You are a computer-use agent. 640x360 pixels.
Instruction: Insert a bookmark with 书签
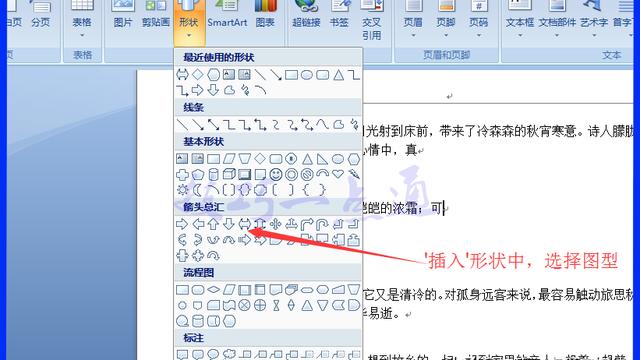click(339, 15)
